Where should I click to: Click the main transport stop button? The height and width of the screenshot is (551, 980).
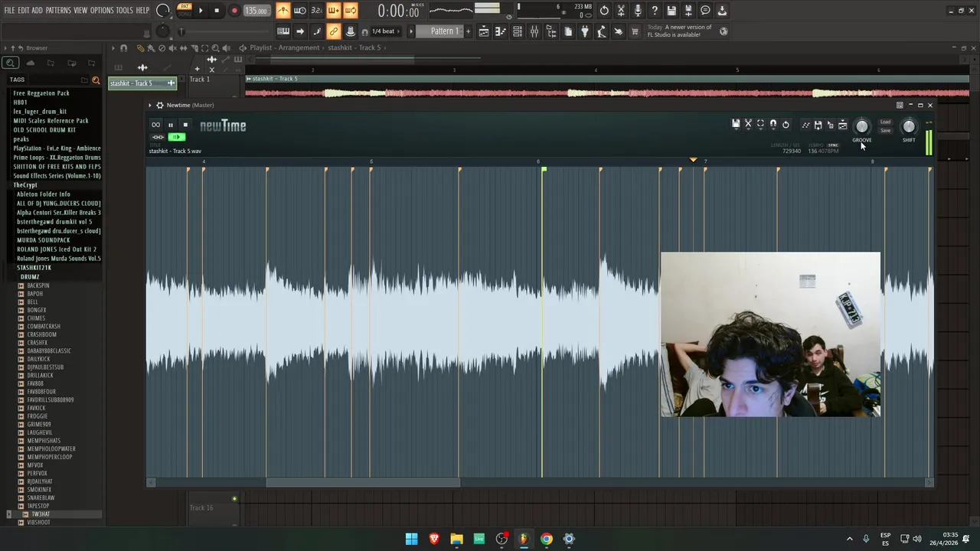[x=217, y=11]
